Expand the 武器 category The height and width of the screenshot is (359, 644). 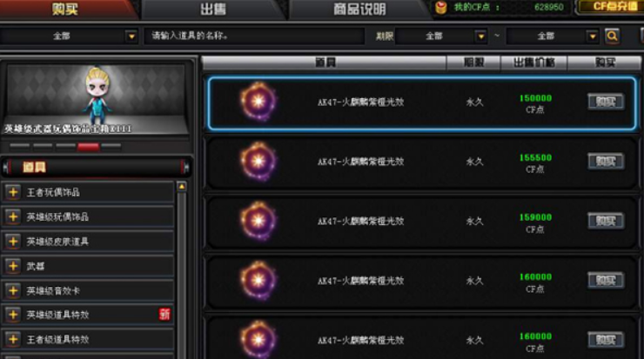pos(13,266)
